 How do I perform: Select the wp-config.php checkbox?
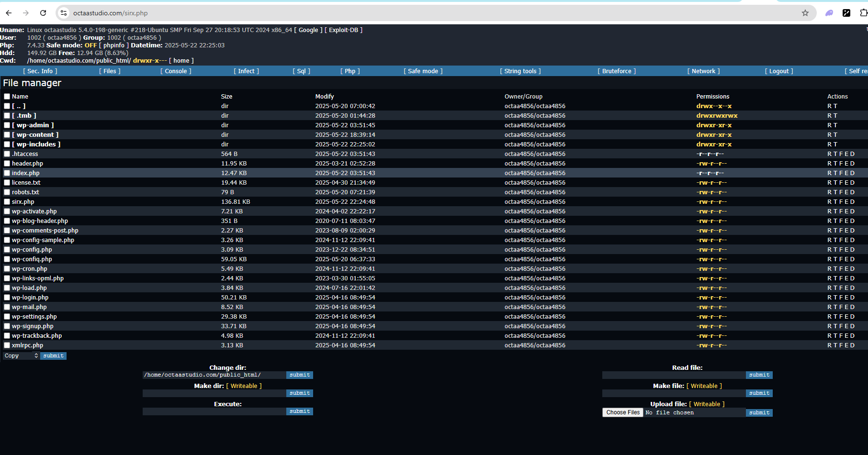pyautogui.click(x=7, y=249)
